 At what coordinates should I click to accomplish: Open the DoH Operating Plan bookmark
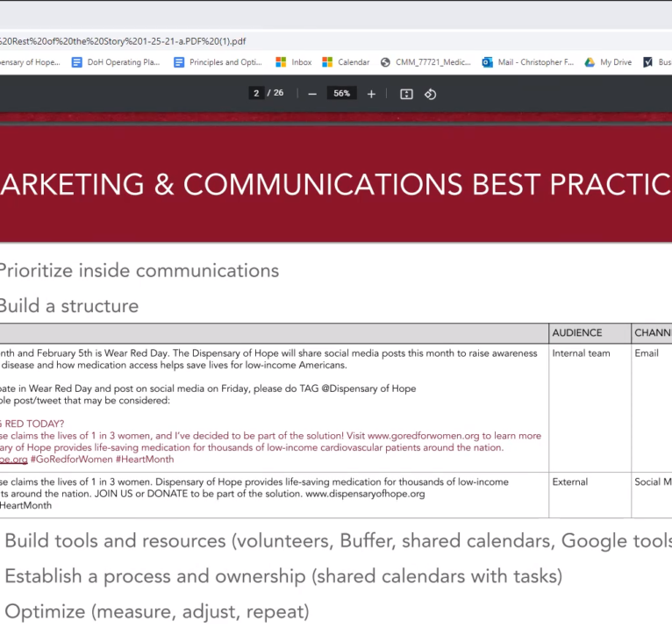(x=117, y=62)
